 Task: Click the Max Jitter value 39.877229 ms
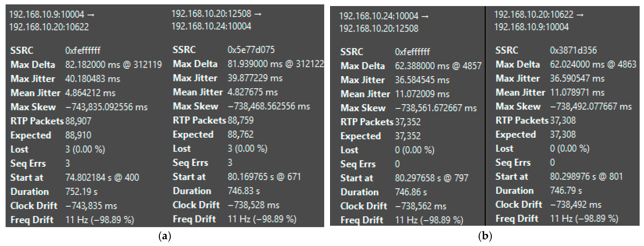pos(255,78)
